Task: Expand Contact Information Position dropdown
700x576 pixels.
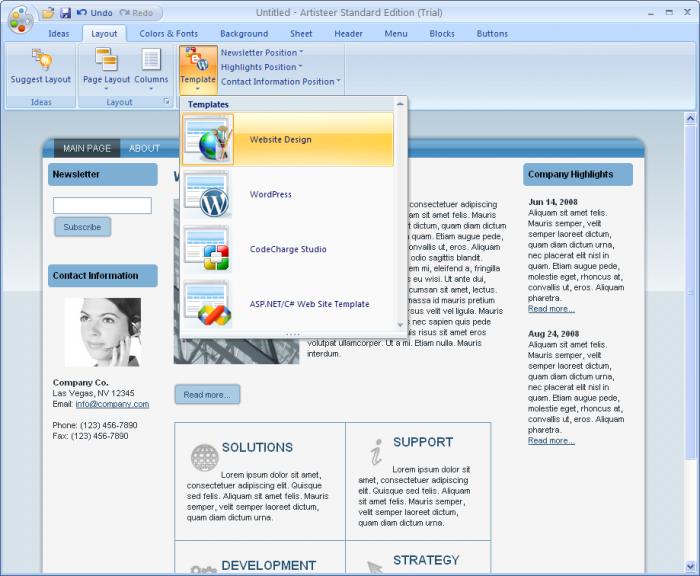Action: 280,82
